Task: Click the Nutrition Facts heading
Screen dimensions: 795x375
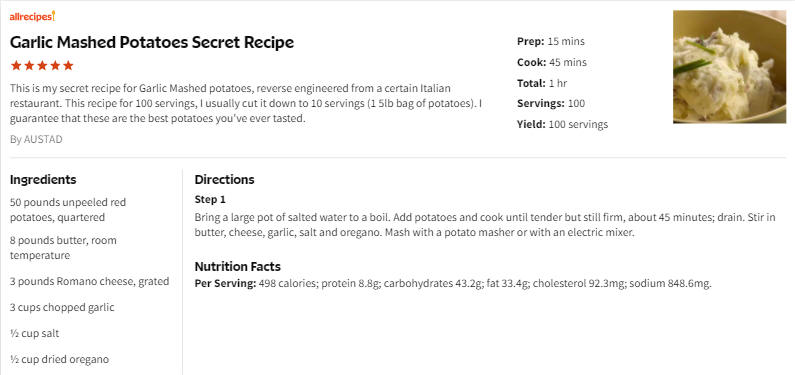Action: pyautogui.click(x=237, y=267)
